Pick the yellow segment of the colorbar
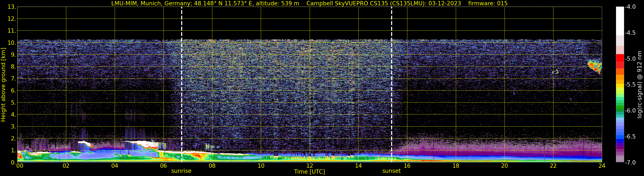 620,86
